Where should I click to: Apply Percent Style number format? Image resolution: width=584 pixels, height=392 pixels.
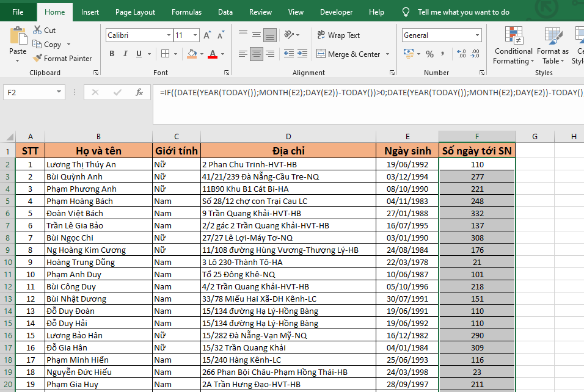pyautogui.click(x=429, y=54)
